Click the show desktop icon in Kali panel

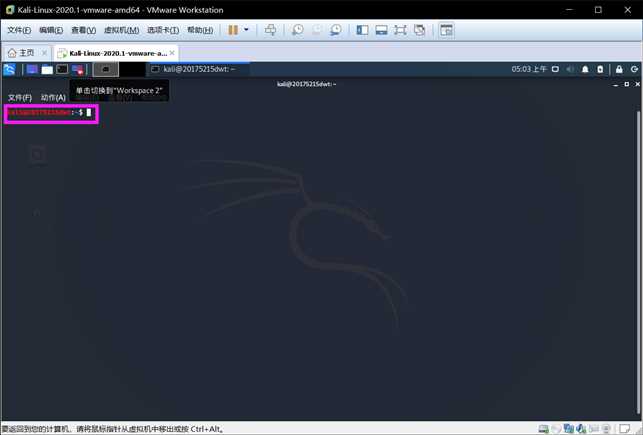pyautogui.click(x=32, y=69)
